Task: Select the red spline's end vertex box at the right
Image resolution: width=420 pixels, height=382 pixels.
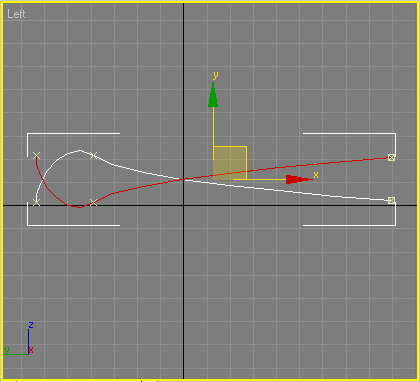Action: click(391, 157)
